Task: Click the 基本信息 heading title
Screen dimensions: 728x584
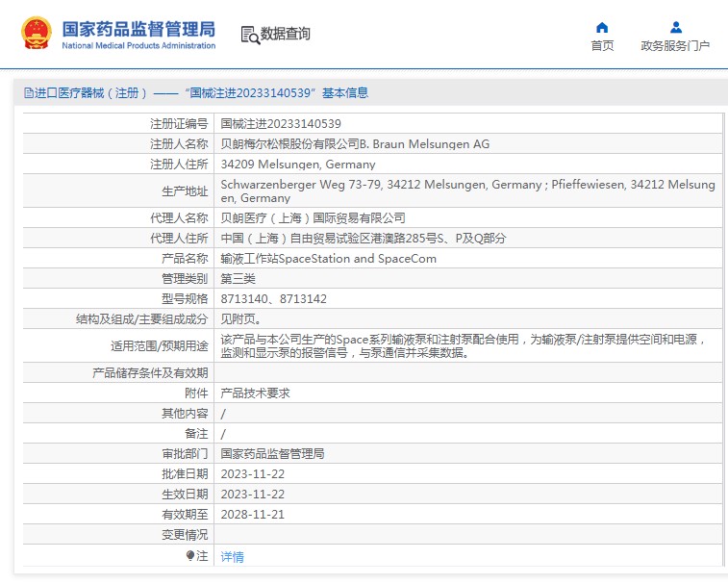Action: point(345,93)
